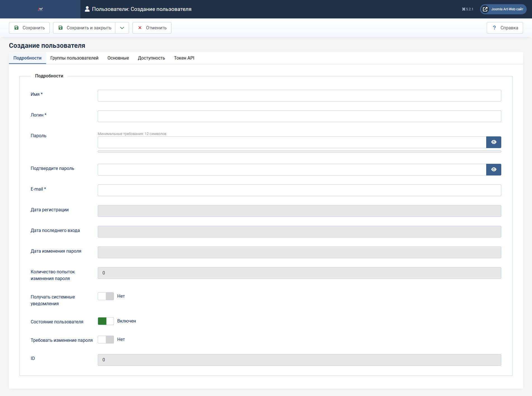Focus the Имя input field
The height and width of the screenshot is (396, 532).
click(299, 96)
